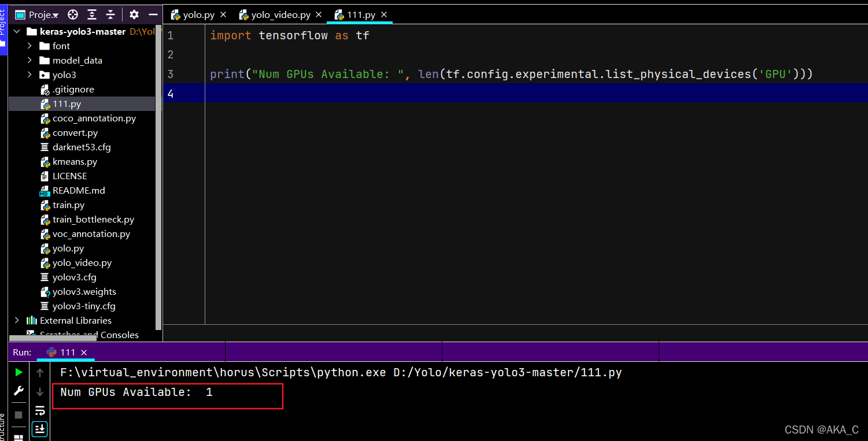Screen dimensions: 868x441
Task: Select keras-yolo3-master root in the tree
Action: pos(83,31)
